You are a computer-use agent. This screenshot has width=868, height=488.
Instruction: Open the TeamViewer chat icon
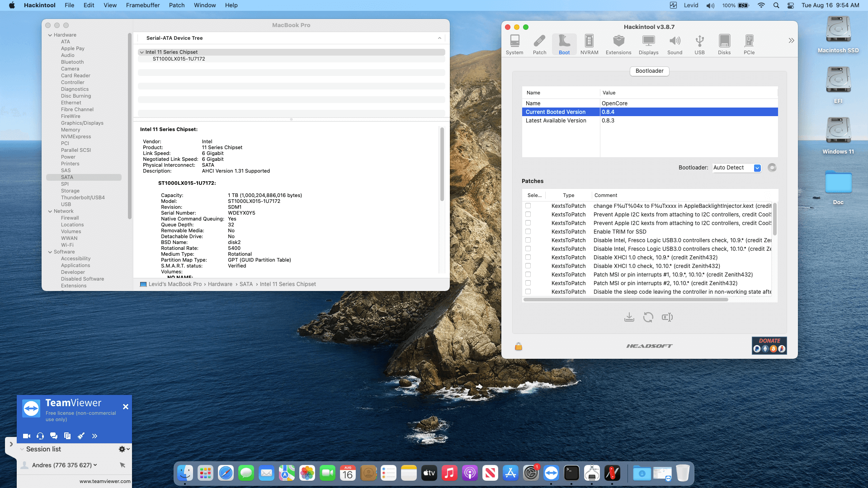54,436
